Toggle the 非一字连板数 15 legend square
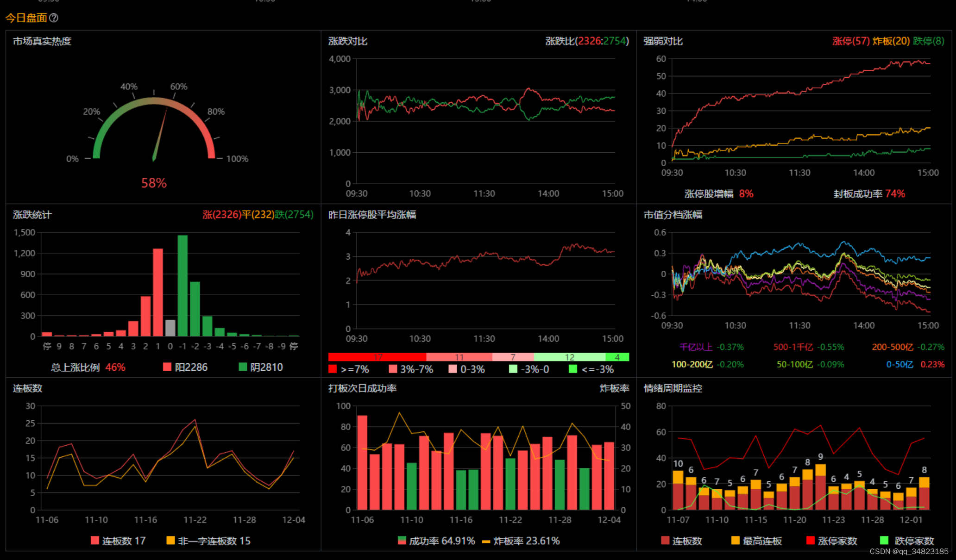Screen dimensions: 956x560 pyautogui.click(x=170, y=541)
